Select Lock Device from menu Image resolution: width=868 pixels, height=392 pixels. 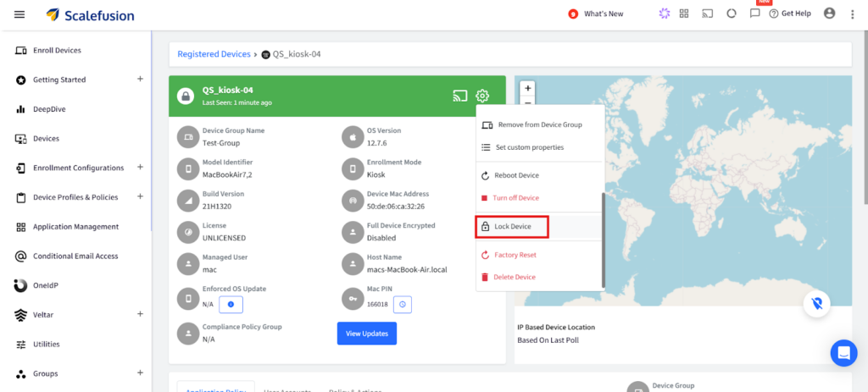pos(512,227)
